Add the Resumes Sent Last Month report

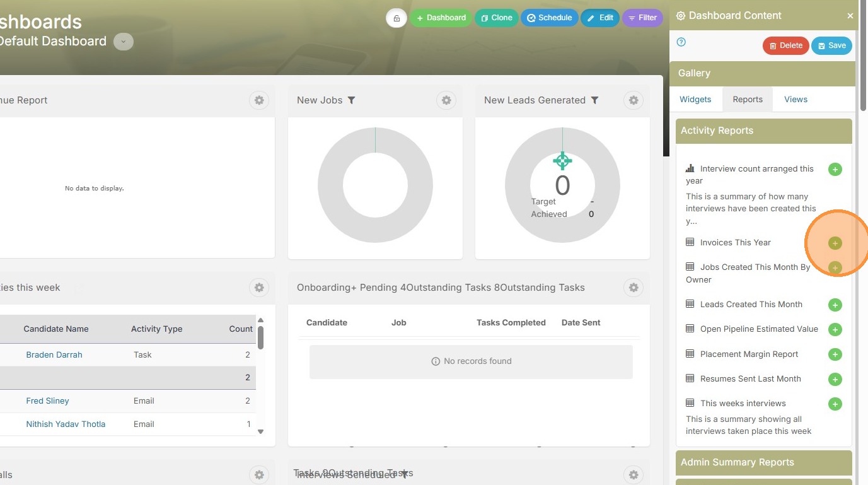(x=835, y=380)
